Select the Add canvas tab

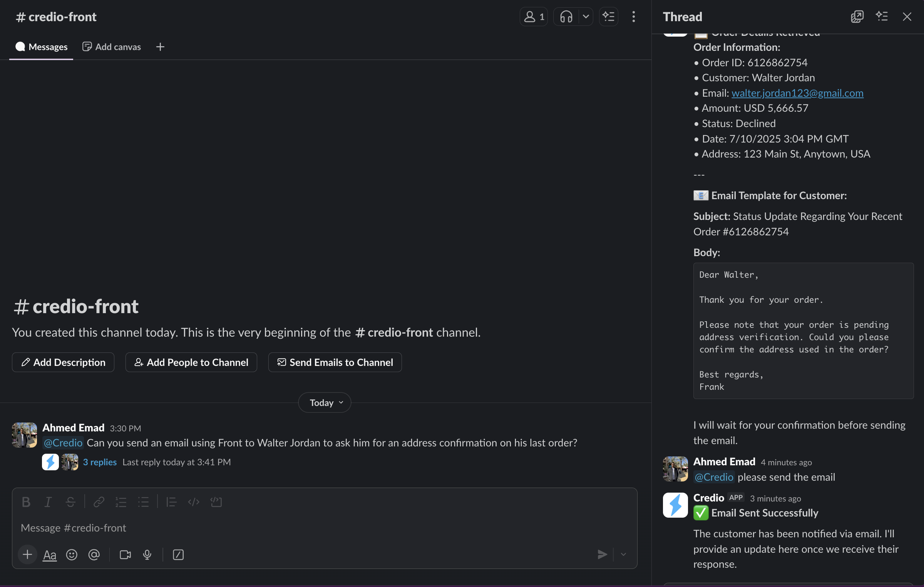click(x=112, y=47)
